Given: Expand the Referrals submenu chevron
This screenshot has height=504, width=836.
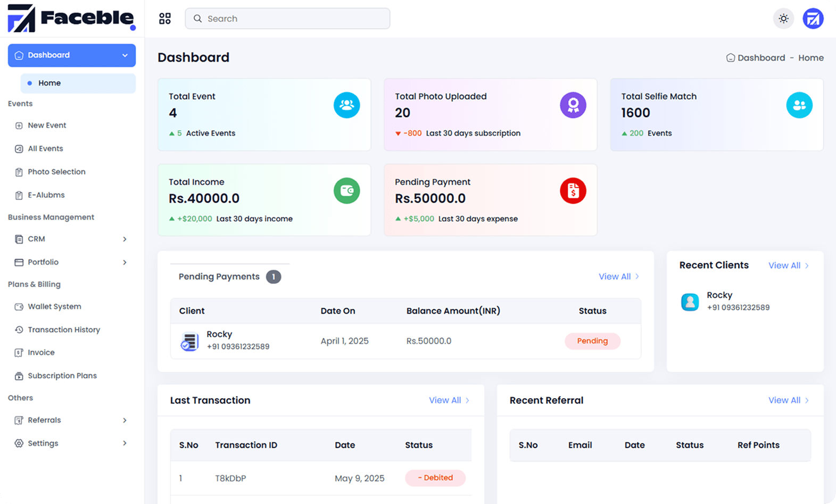Looking at the screenshot, I should pyautogui.click(x=125, y=421).
